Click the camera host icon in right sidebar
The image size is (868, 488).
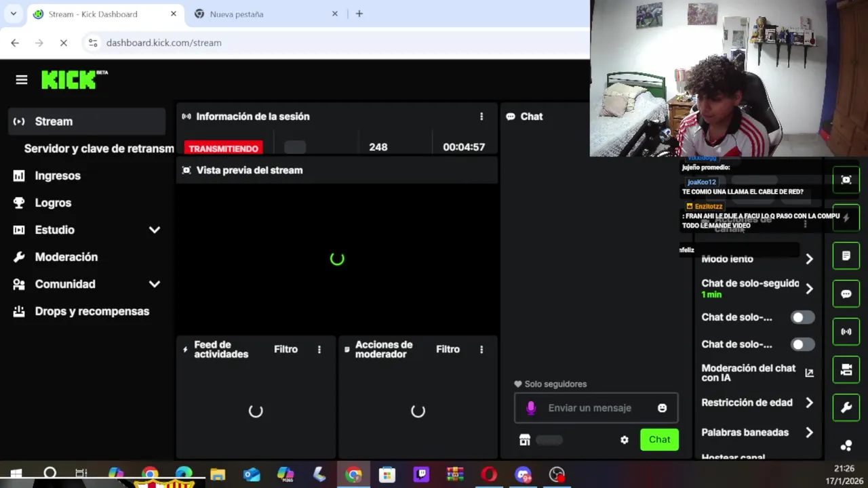(846, 370)
